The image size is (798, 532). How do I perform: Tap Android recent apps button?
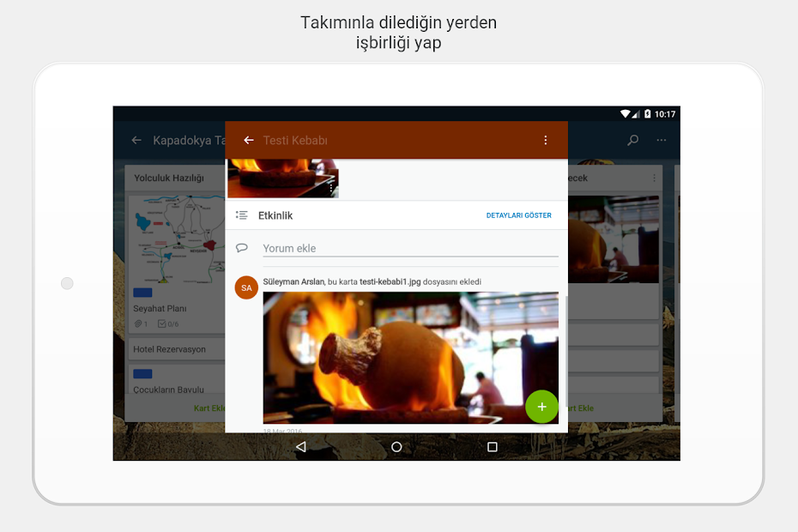[x=493, y=446]
